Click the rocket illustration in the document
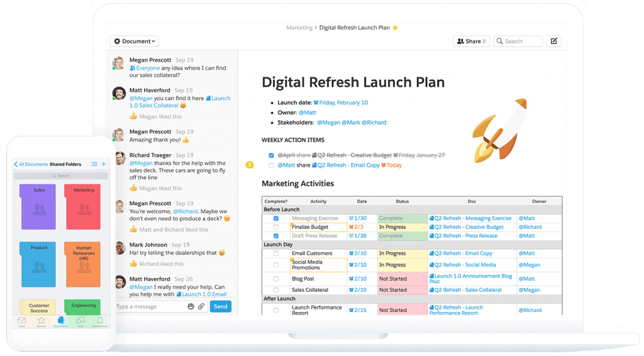 pyautogui.click(x=499, y=130)
